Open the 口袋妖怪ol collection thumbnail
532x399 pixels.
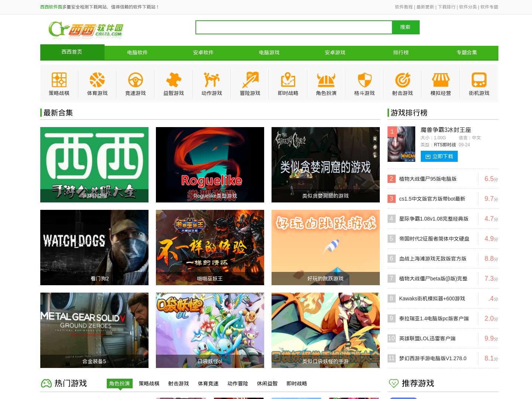pos(210,330)
